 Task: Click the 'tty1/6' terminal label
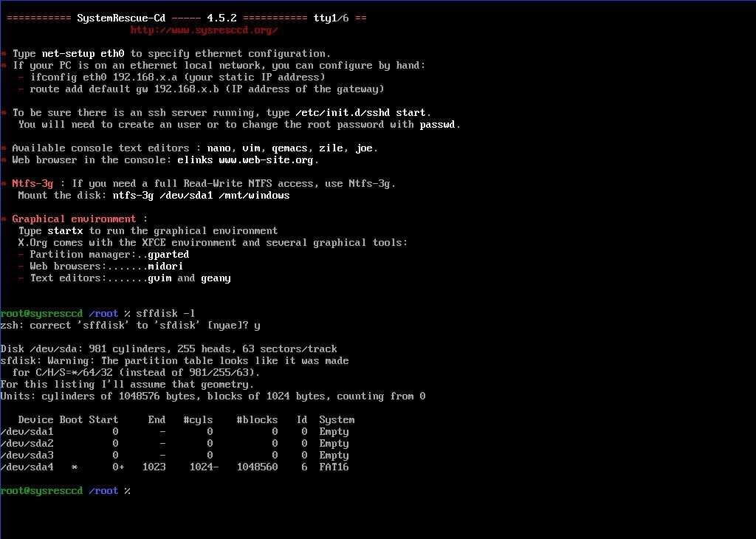coord(331,18)
